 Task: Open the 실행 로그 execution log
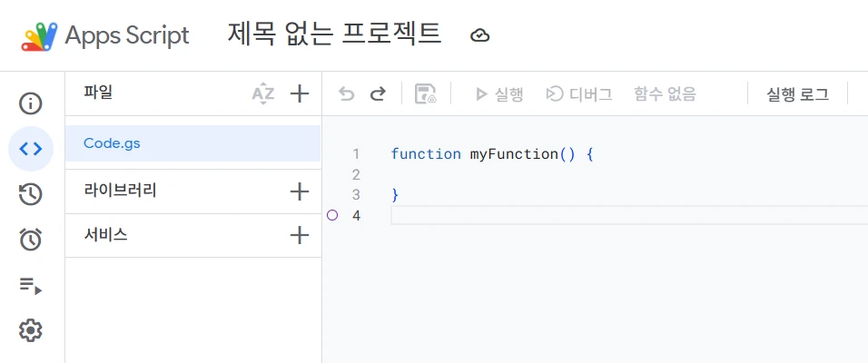pyautogui.click(x=797, y=93)
